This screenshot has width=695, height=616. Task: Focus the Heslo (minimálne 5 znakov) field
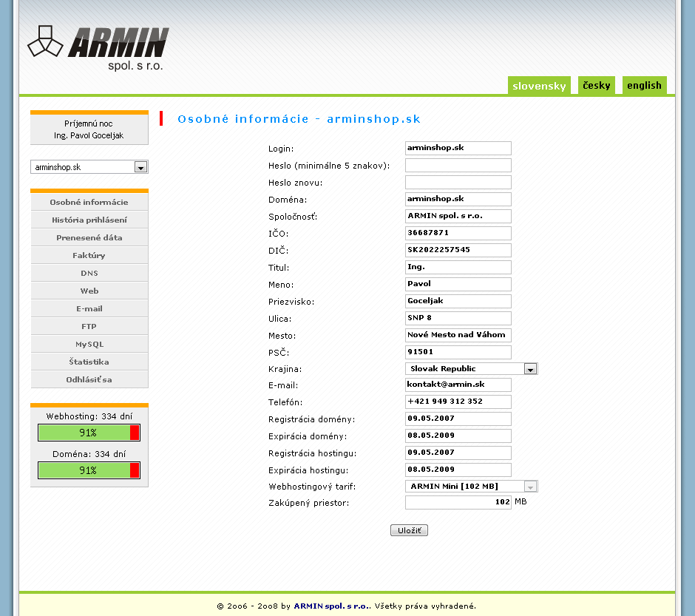[x=458, y=166]
